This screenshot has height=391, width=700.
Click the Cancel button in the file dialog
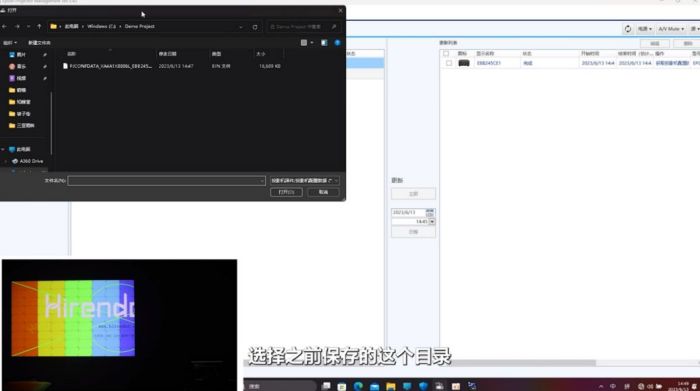(x=323, y=192)
